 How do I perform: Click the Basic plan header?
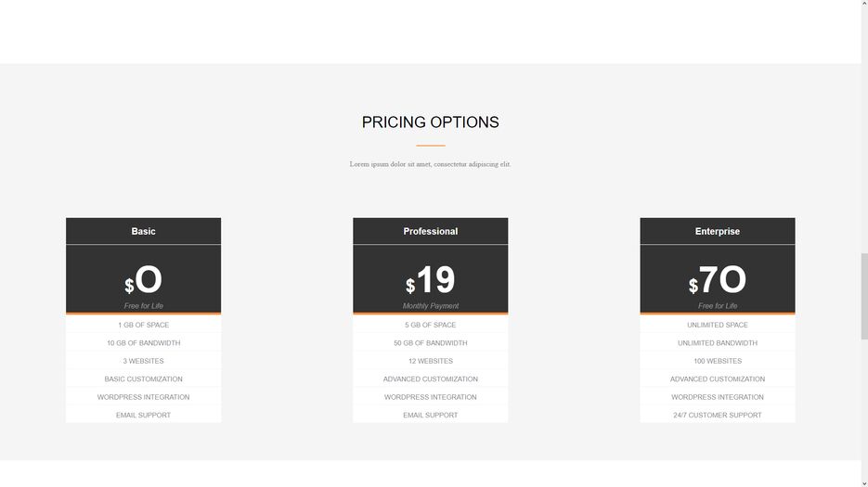(143, 231)
